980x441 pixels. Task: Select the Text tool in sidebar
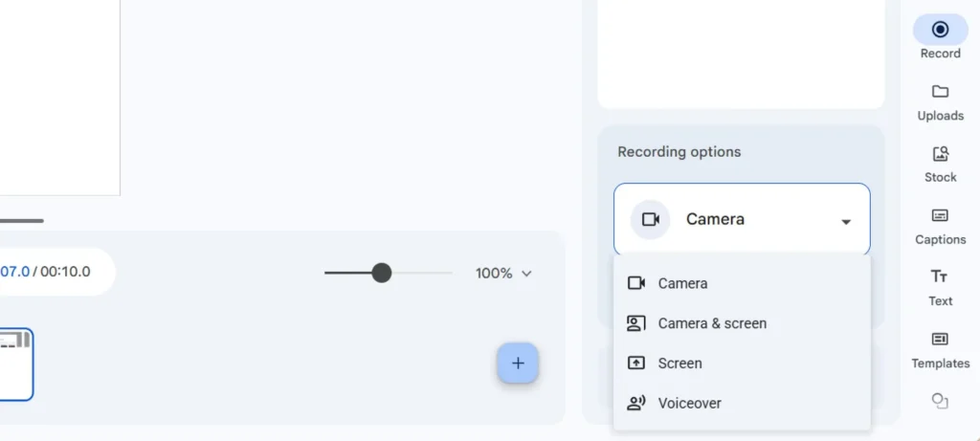tap(940, 286)
